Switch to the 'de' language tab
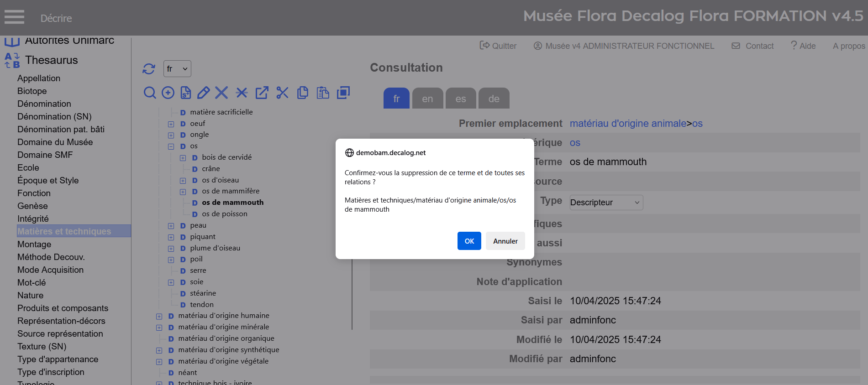This screenshot has height=385, width=868. 494,99
